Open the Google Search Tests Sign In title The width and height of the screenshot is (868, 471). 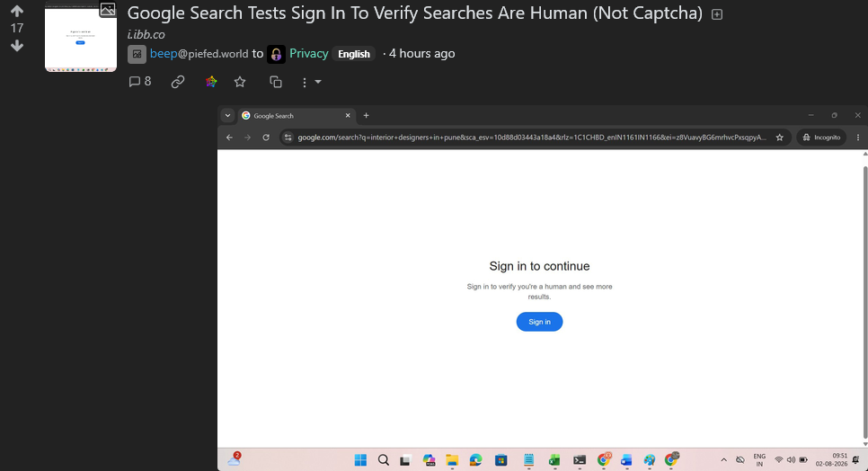click(414, 13)
